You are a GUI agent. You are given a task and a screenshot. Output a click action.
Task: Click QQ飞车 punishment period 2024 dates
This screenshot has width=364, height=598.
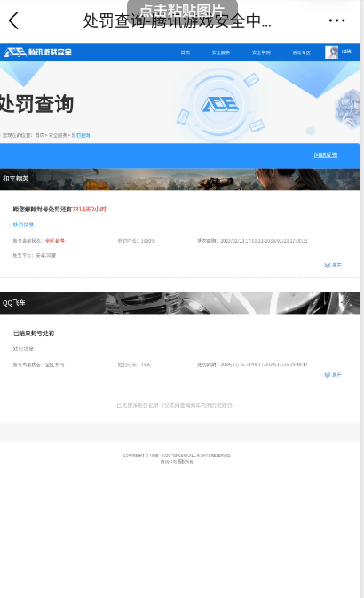[x=264, y=364]
